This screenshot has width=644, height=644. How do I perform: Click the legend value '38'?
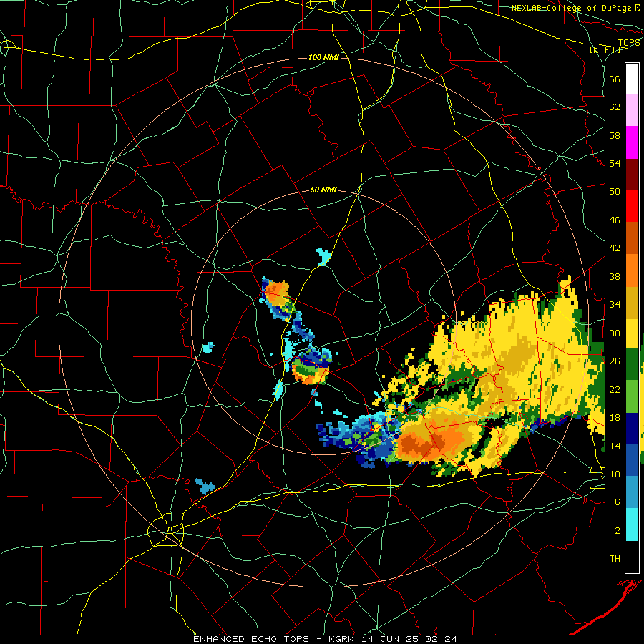tap(615, 276)
